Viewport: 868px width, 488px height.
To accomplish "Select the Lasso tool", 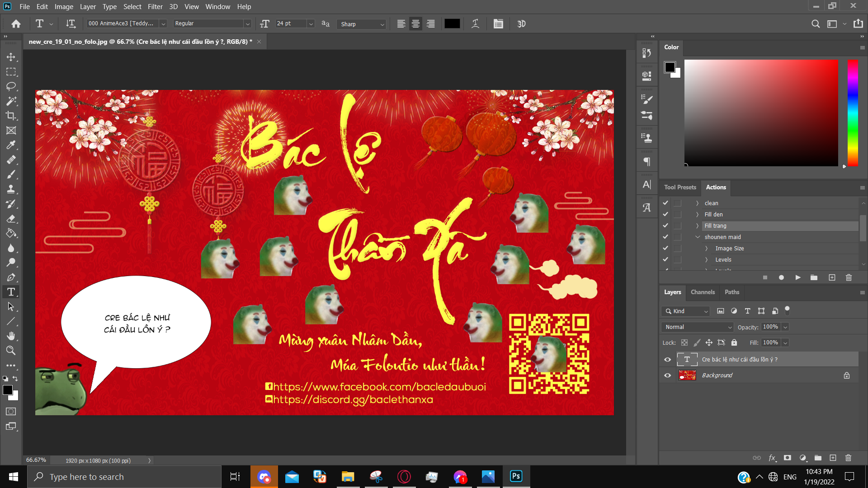I will point(11,86).
